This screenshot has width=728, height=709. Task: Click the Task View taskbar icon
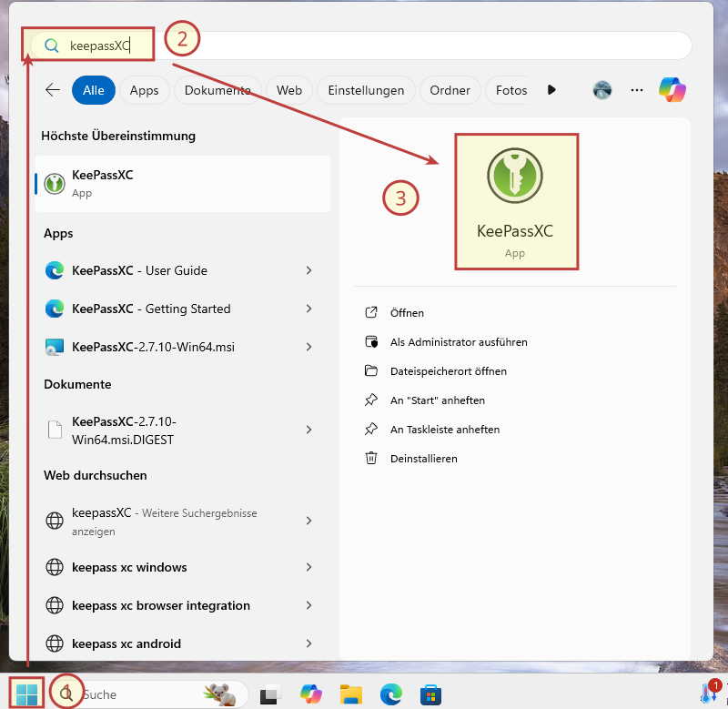click(270, 695)
